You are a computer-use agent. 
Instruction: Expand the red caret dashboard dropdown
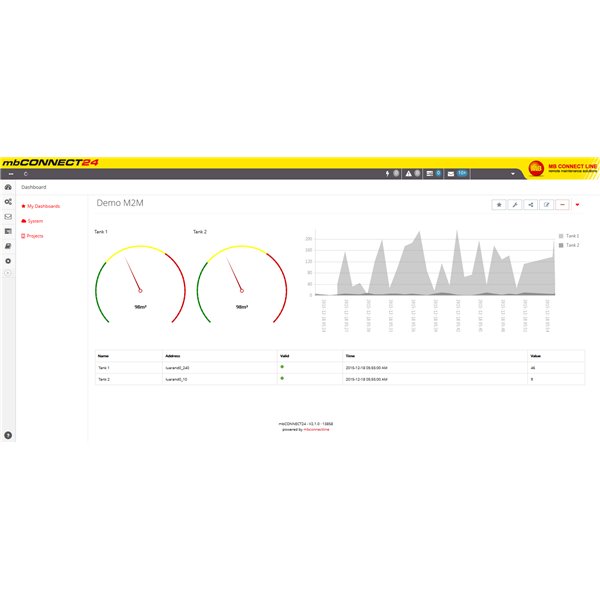pos(578,204)
